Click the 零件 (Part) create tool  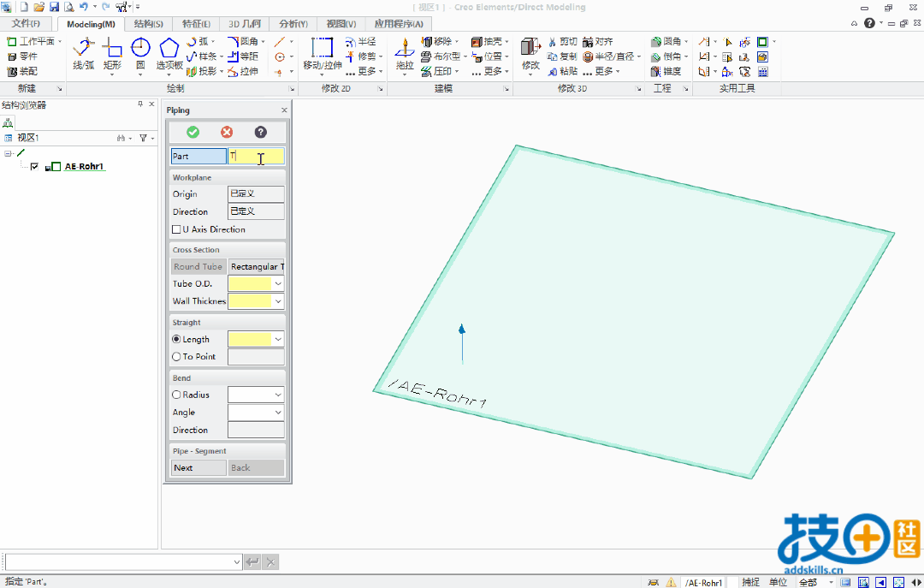pos(22,56)
